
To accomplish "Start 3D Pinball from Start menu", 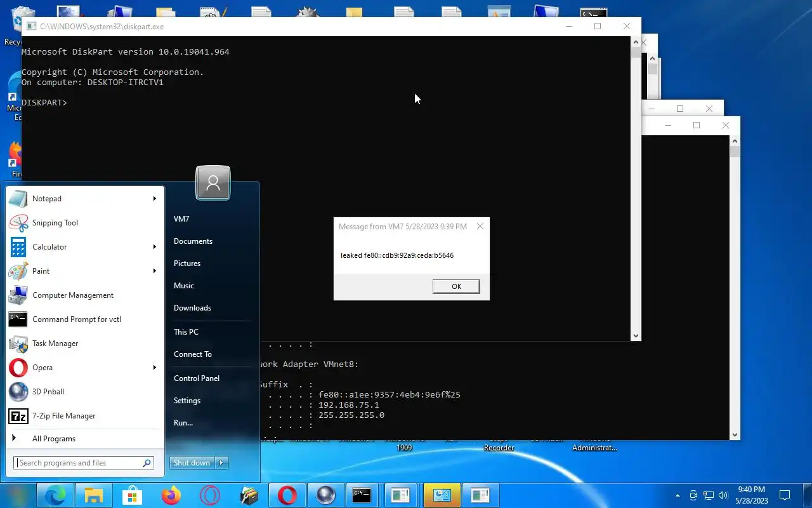I will 84,392.
